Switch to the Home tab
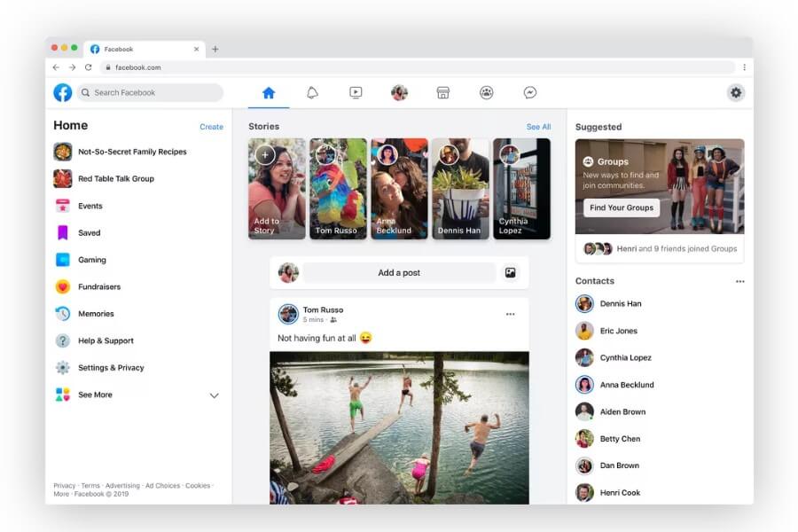The width and height of the screenshot is (798, 532). 269,92
